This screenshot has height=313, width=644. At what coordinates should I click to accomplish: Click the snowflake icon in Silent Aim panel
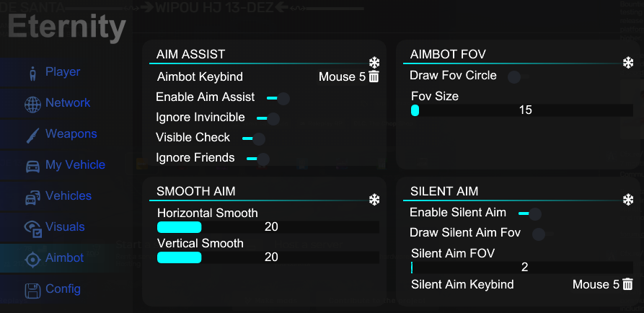point(627,200)
